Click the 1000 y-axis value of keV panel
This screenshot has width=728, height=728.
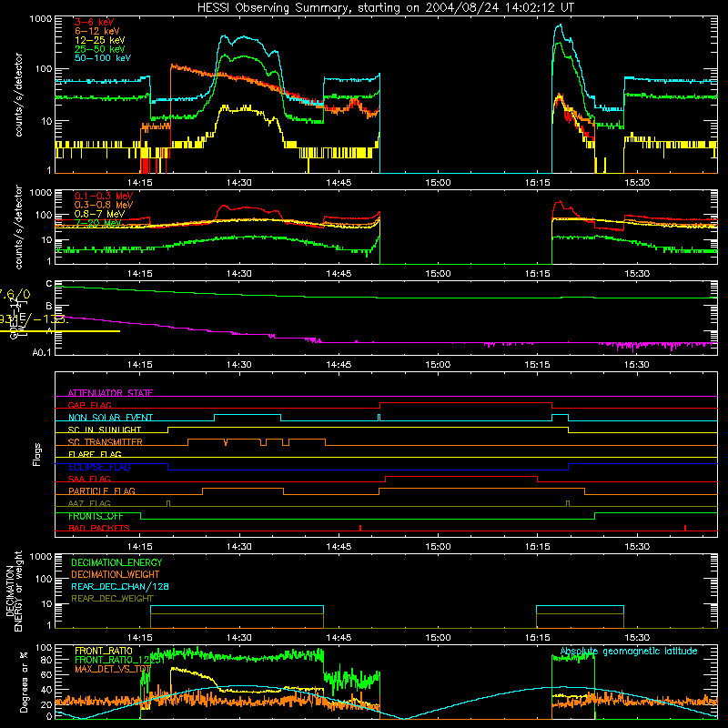[41, 19]
